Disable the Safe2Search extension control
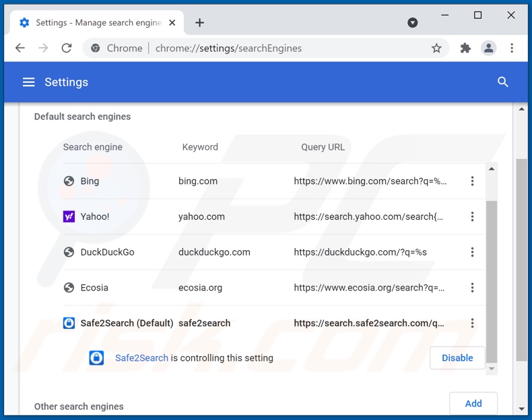 click(457, 358)
